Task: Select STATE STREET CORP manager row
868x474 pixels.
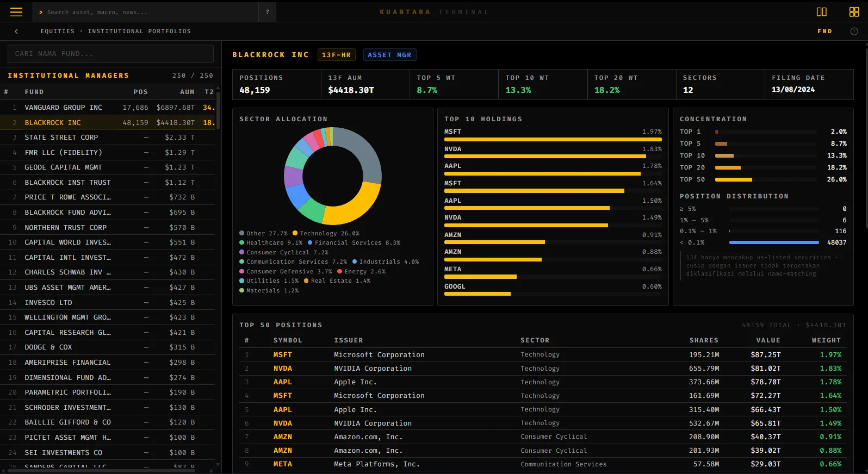Action: [x=109, y=138]
